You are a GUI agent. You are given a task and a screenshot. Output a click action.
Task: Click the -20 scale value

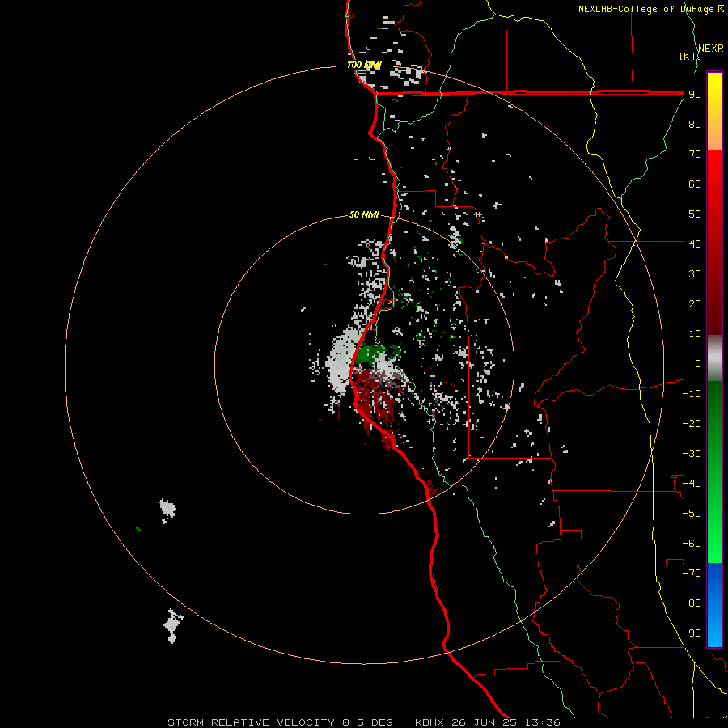(692, 423)
